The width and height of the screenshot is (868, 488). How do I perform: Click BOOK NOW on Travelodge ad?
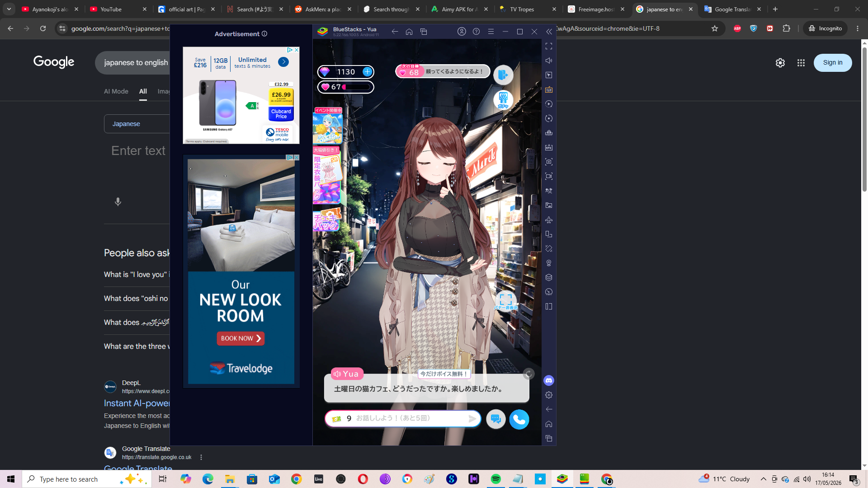pyautogui.click(x=241, y=338)
